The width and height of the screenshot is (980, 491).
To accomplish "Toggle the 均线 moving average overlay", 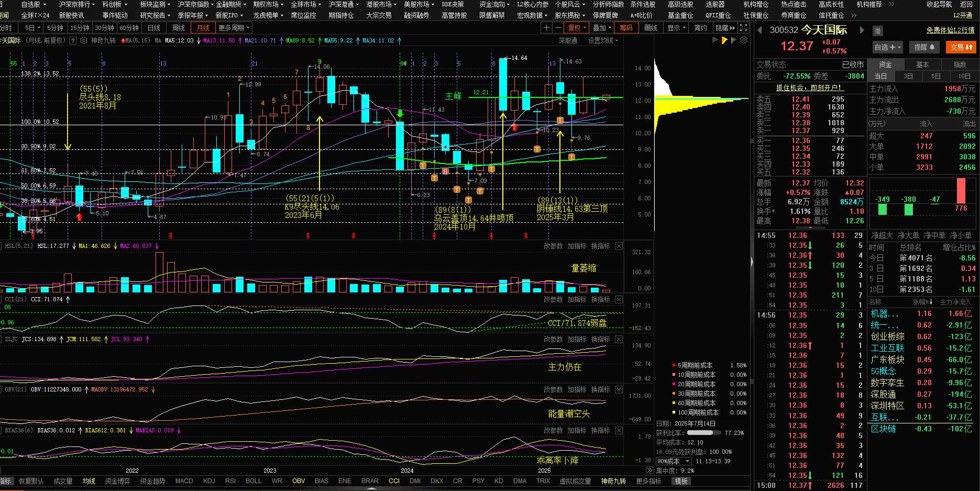I will click(x=89, y=481).
